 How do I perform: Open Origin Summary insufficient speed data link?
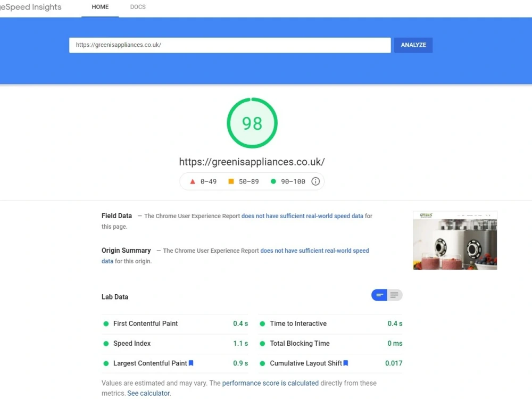pyautogui.click(x=314, y=251)
